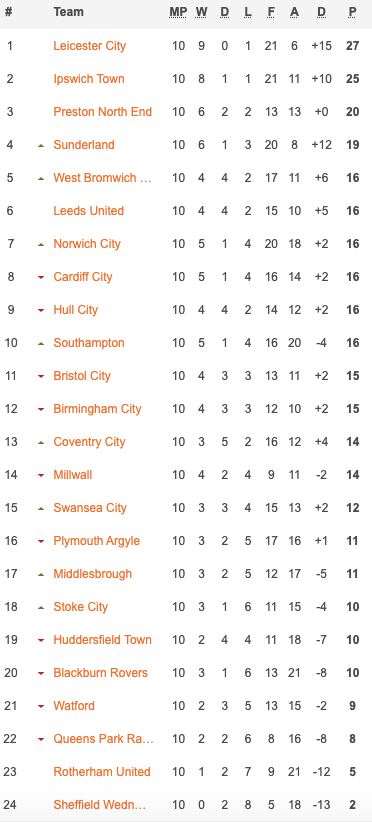372x822 pixels.
Task: Click the red down arrow beside Cardiff City
Action: (41, 277)
